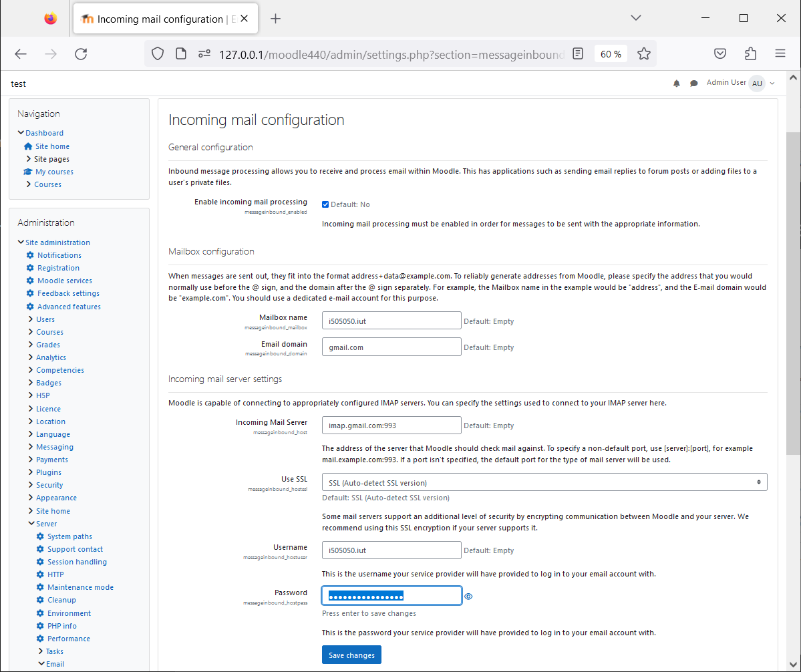Click the Password input field
The height and width of the screenshot is (672, 801).
pyautogui.click(x=391, y=595)
